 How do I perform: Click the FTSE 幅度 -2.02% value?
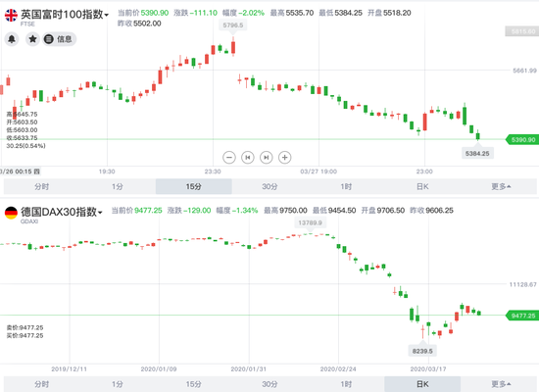tap(251, 13)
